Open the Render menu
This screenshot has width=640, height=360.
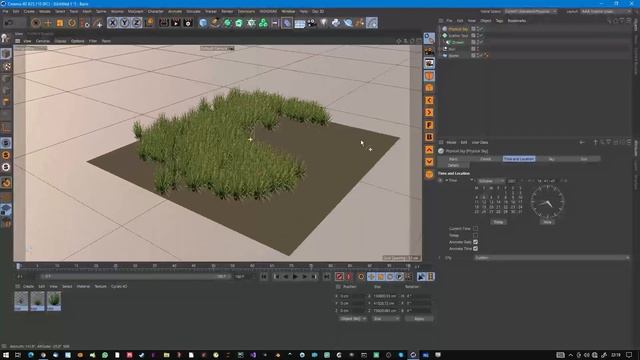(227, 11)
